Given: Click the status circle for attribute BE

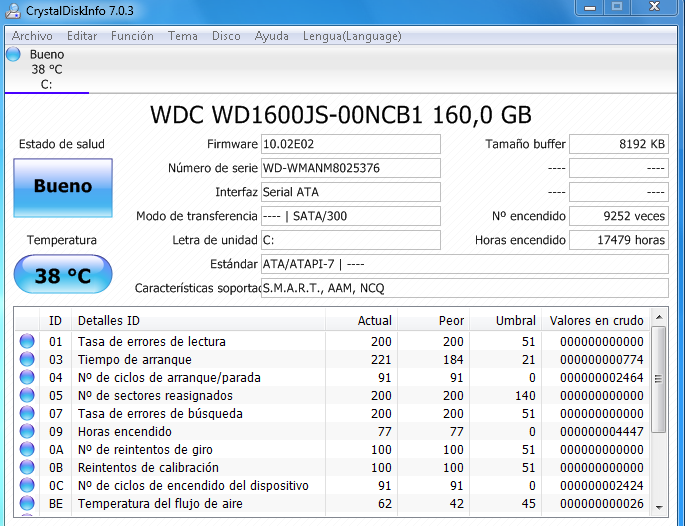Looking at the screenshot, I should point(27,503).
